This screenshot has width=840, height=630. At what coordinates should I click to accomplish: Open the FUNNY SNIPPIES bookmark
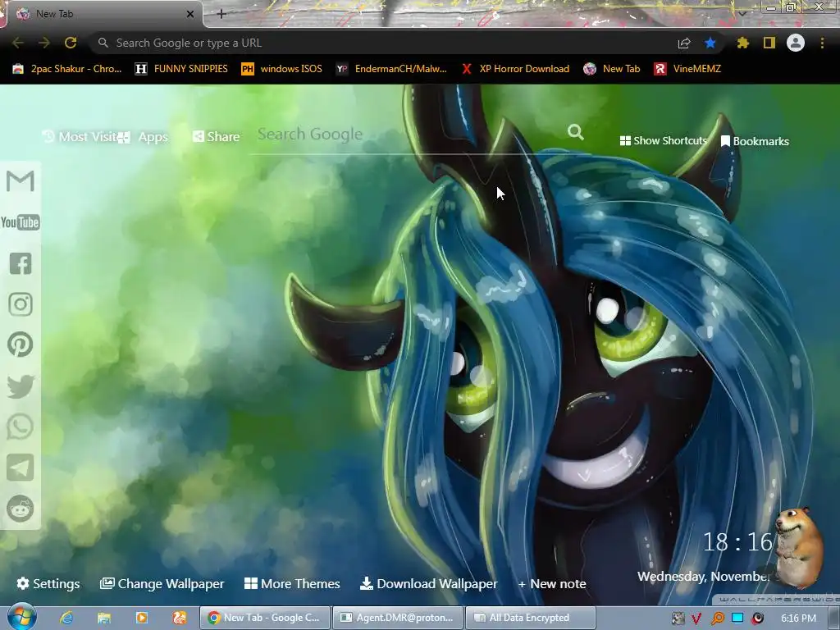[181, 69]
